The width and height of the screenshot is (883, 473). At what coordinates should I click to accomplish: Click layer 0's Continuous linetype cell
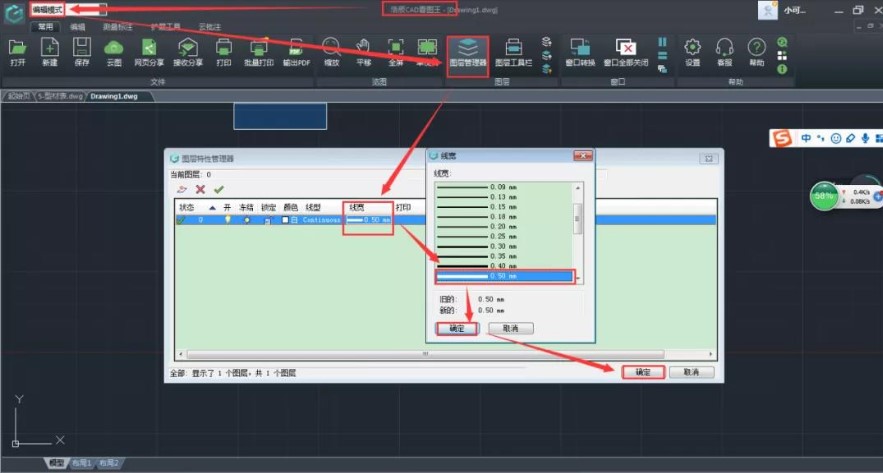322,220
